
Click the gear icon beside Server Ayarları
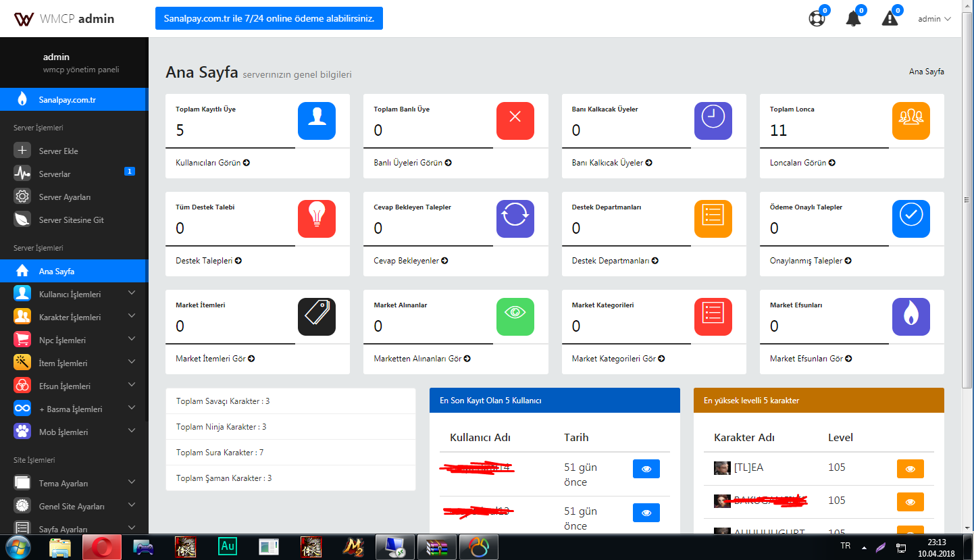[22, 197]
